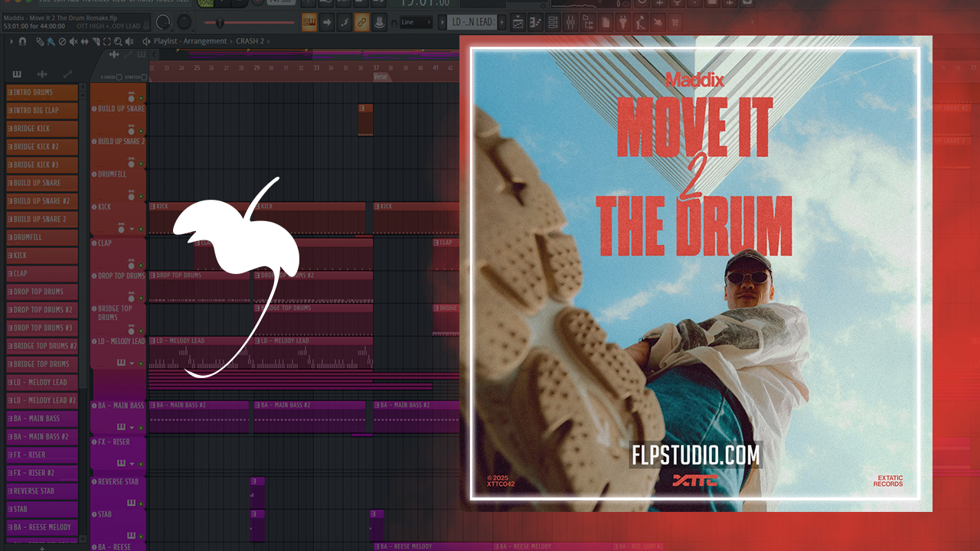Expand the LD - MELODY LEAD track arrow
The width and height of the screenshot is (980, 551).
coord(132,364)
